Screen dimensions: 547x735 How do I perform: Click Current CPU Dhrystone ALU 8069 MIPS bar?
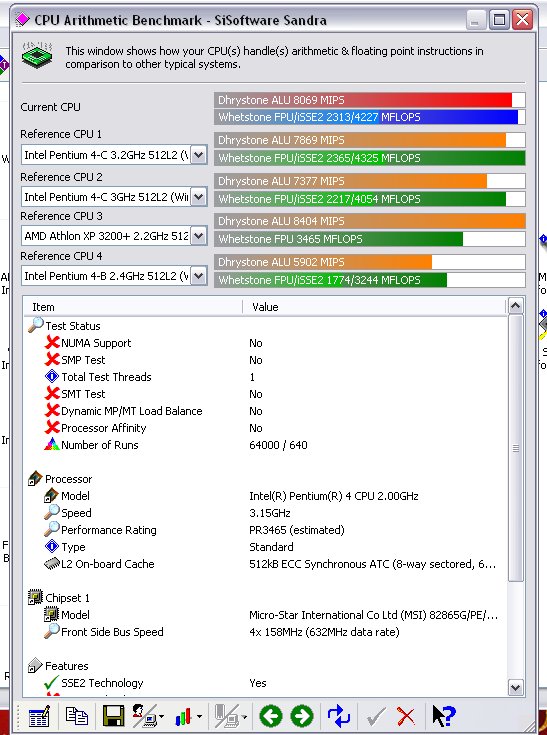click(x=370, y=100)
